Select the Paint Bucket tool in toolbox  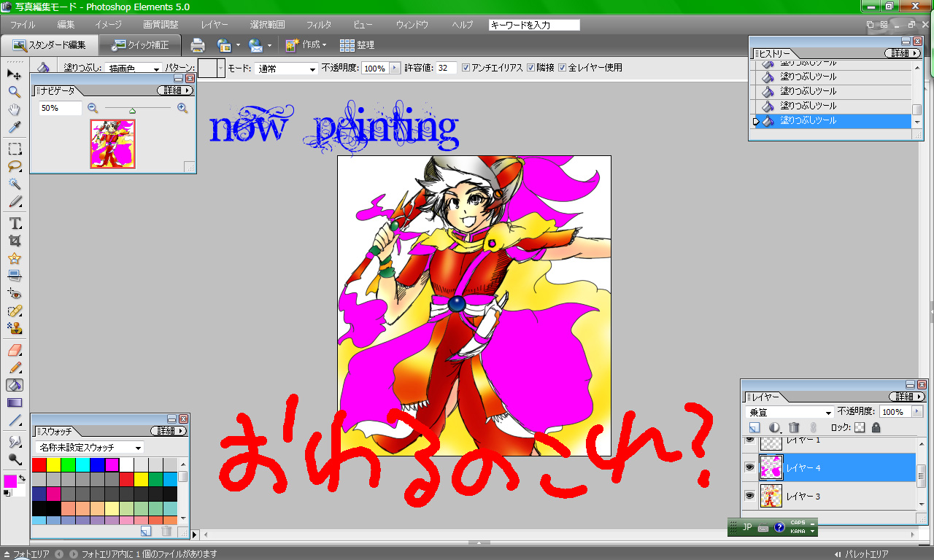pos(14,385)
